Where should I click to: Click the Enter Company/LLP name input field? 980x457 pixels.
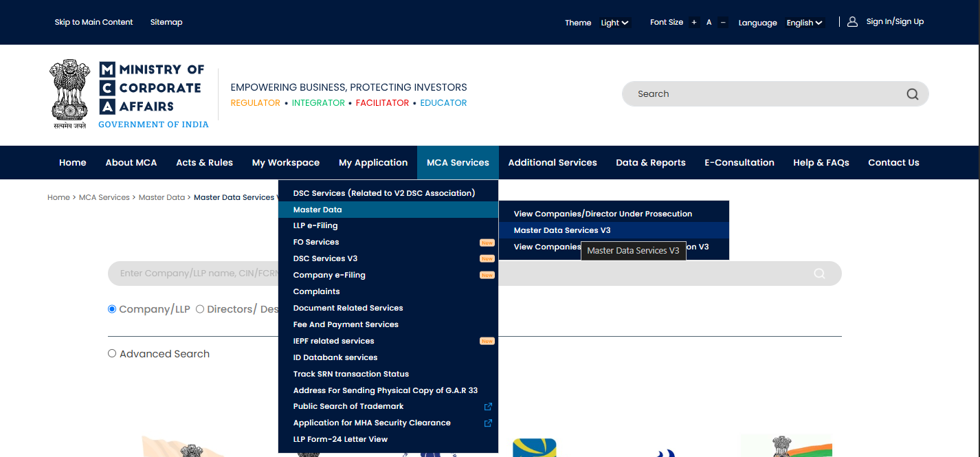474,274
